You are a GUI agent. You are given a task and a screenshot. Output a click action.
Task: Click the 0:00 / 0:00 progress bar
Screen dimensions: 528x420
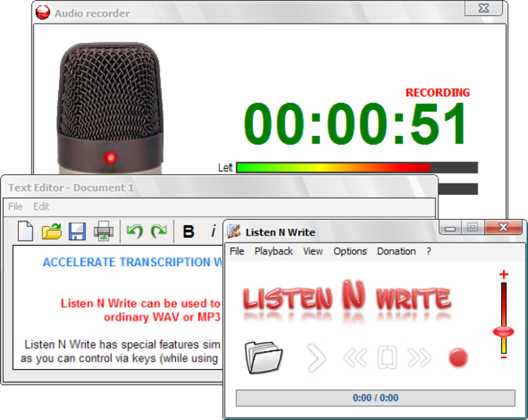[x=376, y=398]
